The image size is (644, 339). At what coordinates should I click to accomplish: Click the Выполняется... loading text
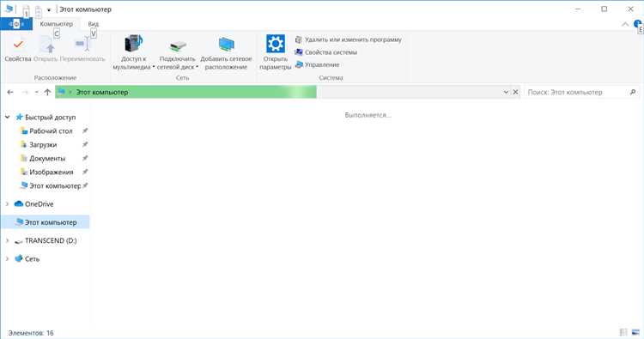[x=368, y=115]
